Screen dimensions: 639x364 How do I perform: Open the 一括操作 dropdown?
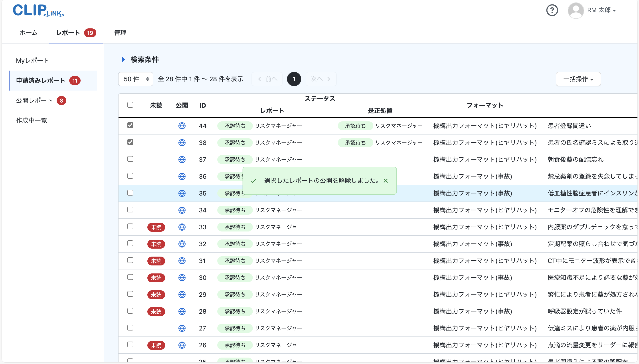coord(578,79)
